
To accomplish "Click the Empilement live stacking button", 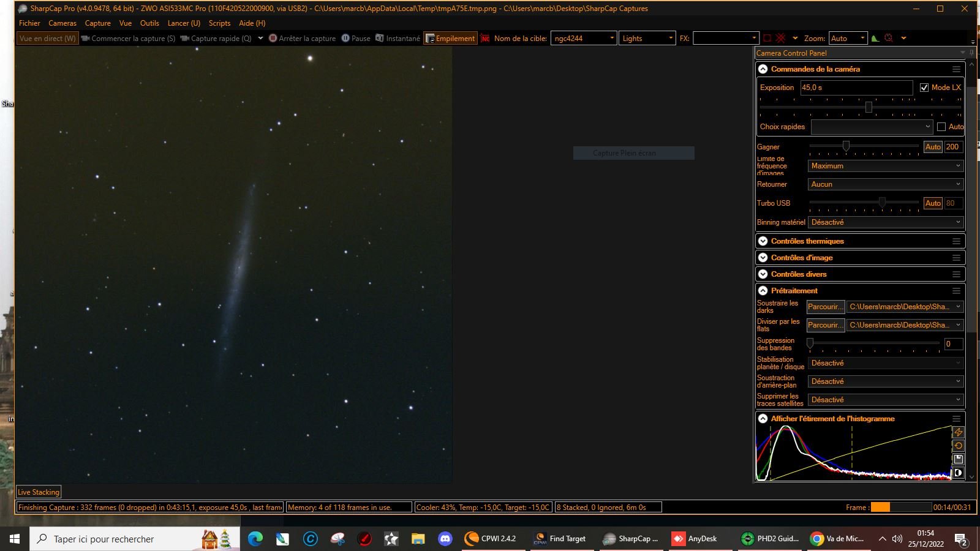I will (450, 38).
